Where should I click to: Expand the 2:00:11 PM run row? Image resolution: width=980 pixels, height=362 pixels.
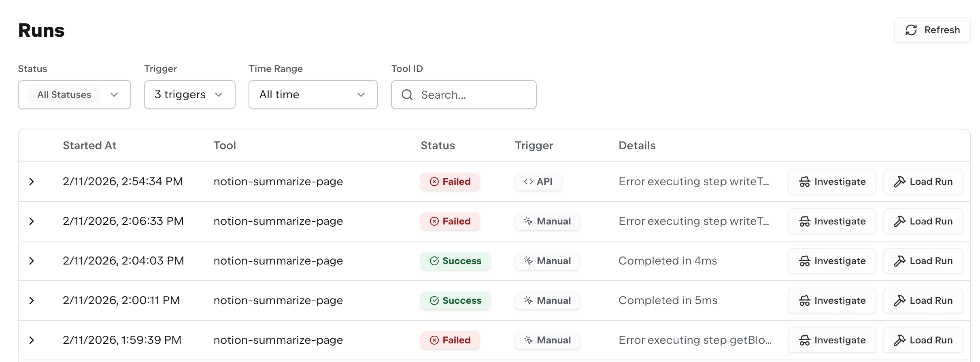click(x=32, y=300)
